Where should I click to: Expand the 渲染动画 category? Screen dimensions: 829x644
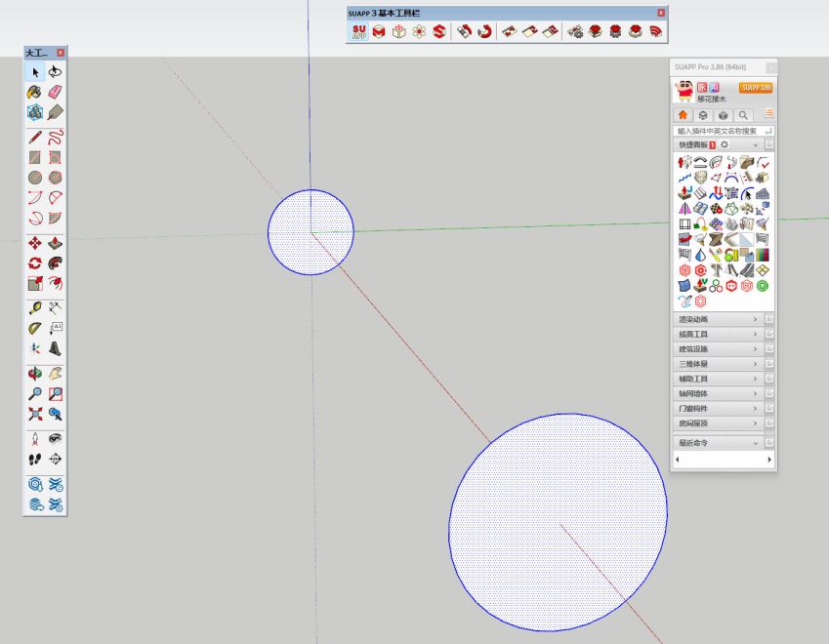[719, 319]
